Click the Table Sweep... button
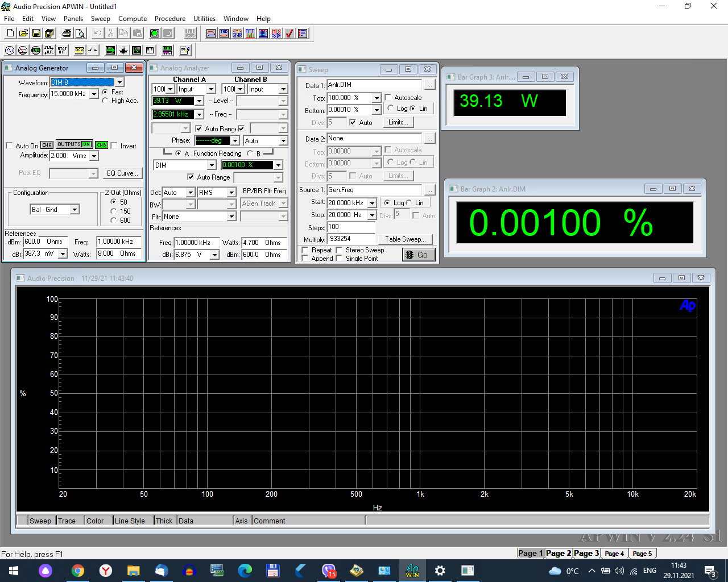The height and width of the screenshot is (582, 728). pos(404,239)
